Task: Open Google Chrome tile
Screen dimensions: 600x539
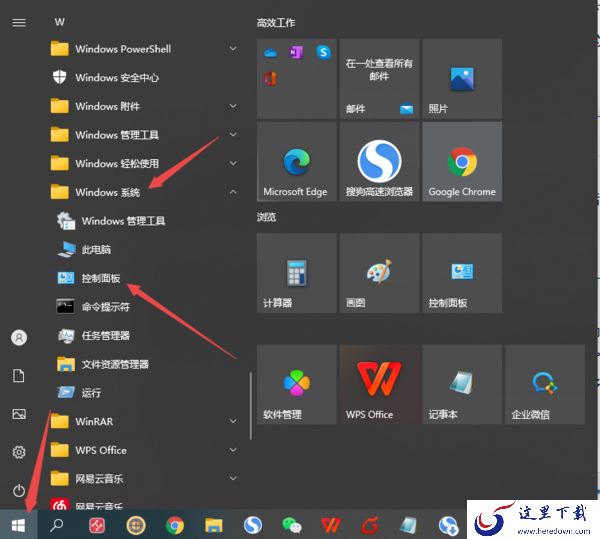Action: [462, 162]
